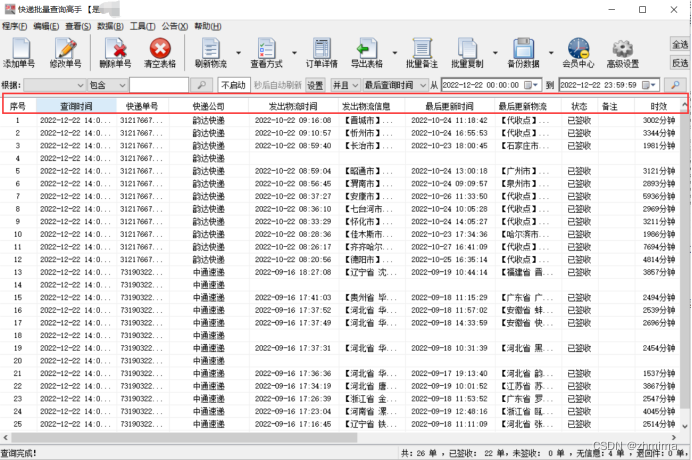
Task: Click the 3344分钟 timing cell
Action: (x=658, y=133)
